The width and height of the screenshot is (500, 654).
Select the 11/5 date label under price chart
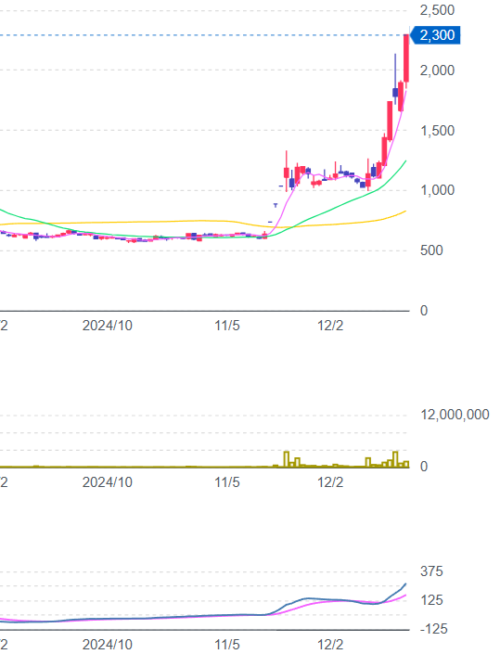[x=227, y=325]
